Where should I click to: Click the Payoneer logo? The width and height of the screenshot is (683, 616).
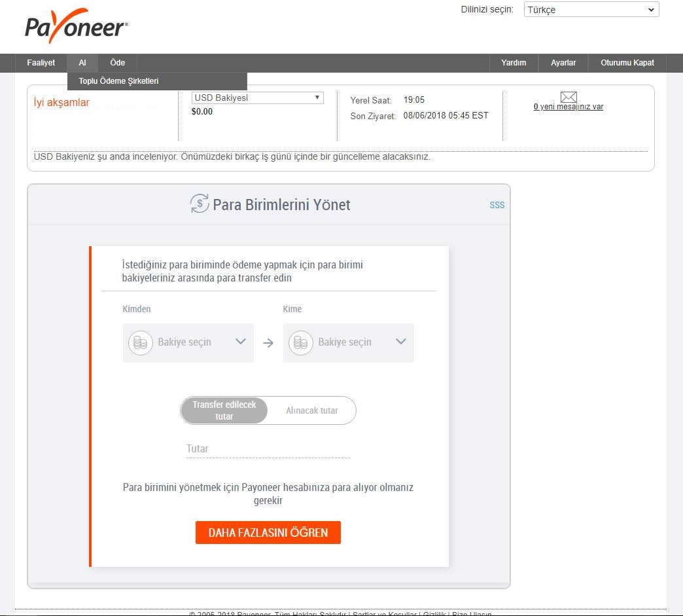tap(77, 26)
